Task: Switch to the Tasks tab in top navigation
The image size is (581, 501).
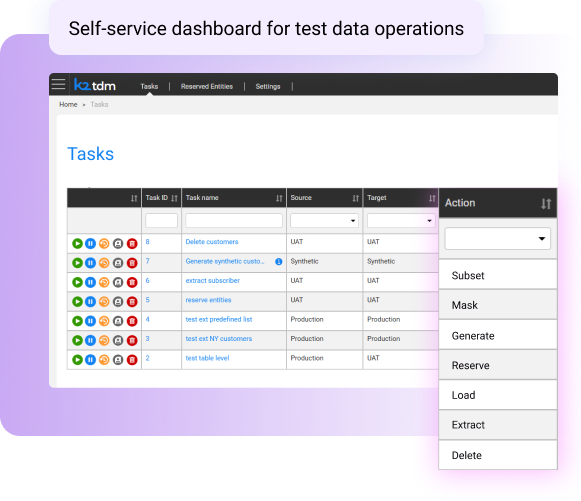Action: pyautogui.click(x=149, y=86)
